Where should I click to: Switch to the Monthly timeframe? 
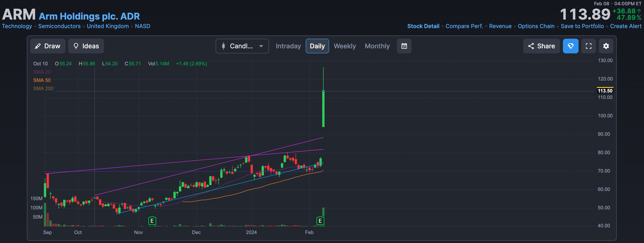click(377, 46)
